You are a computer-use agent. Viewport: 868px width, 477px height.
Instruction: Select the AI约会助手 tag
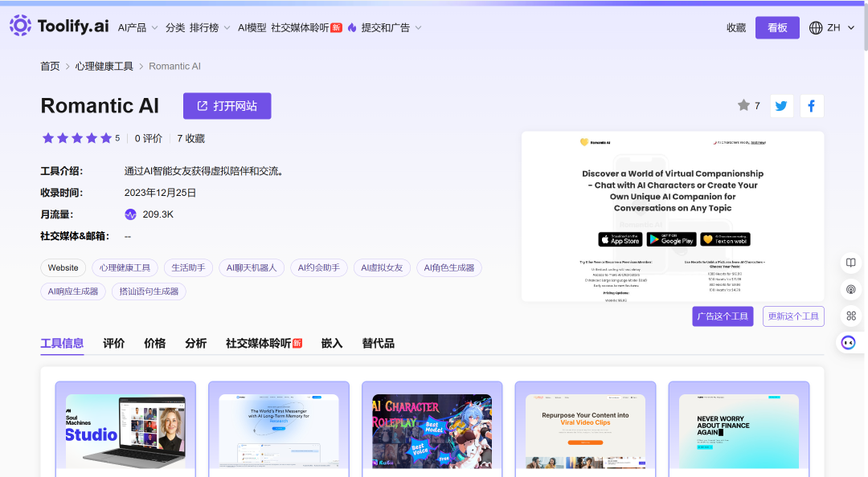319,268
